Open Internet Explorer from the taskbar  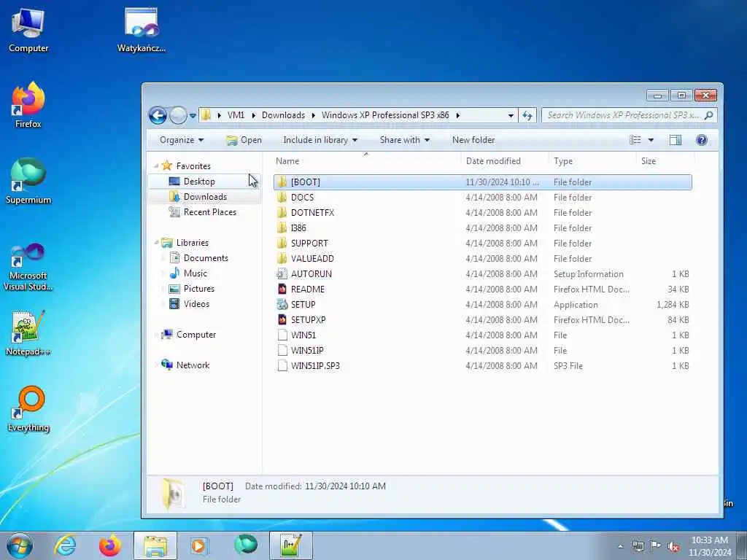65,545
